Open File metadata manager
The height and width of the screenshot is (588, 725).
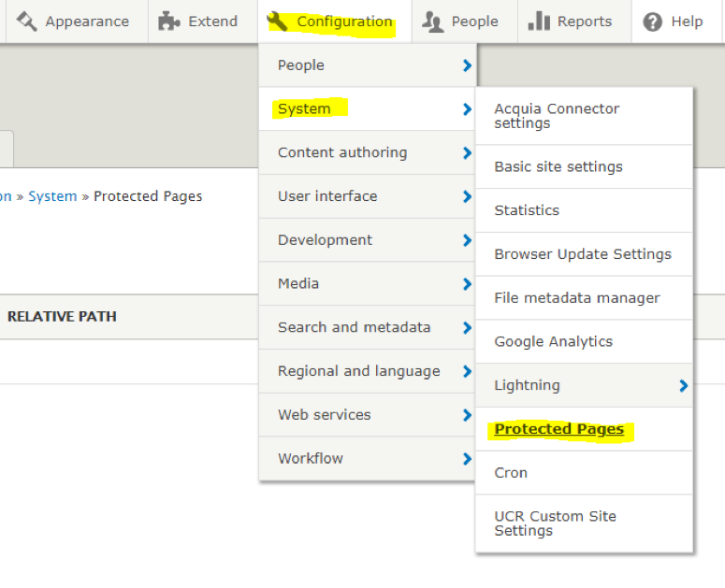(x=584, y=298)
